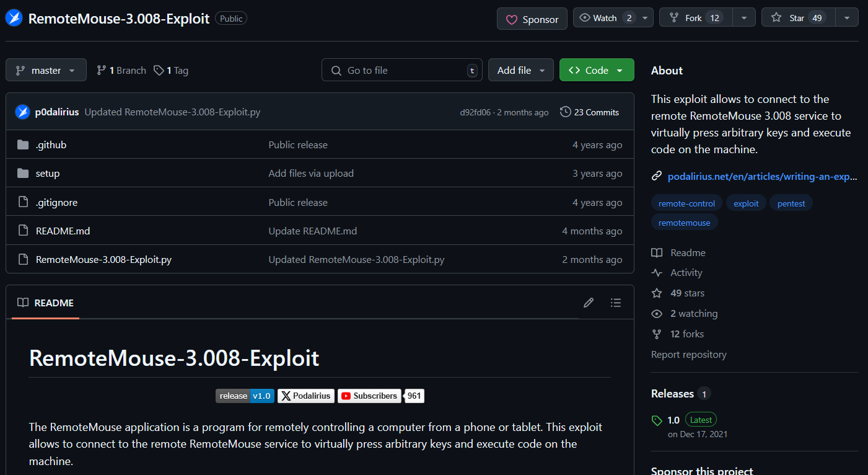Click the repository avatar icon beside RemoteMouse-3.008-Exploit title

click(14, 18)
